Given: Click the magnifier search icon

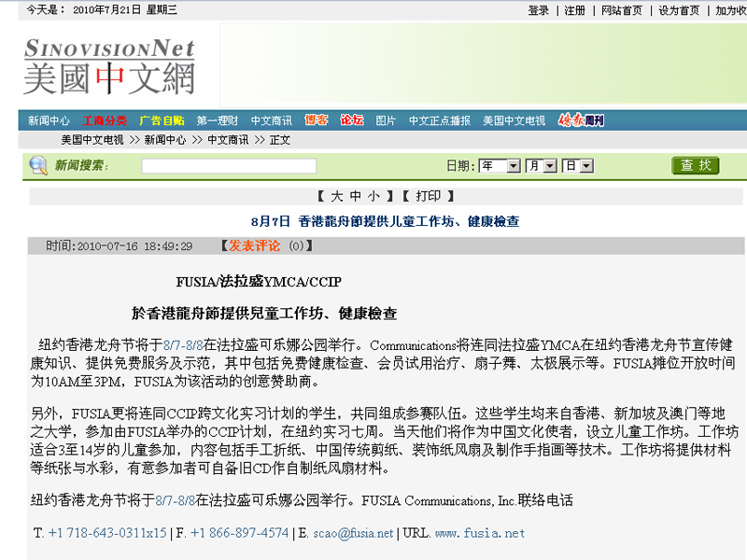Looking at the screenshot, I should coord(38,165).
